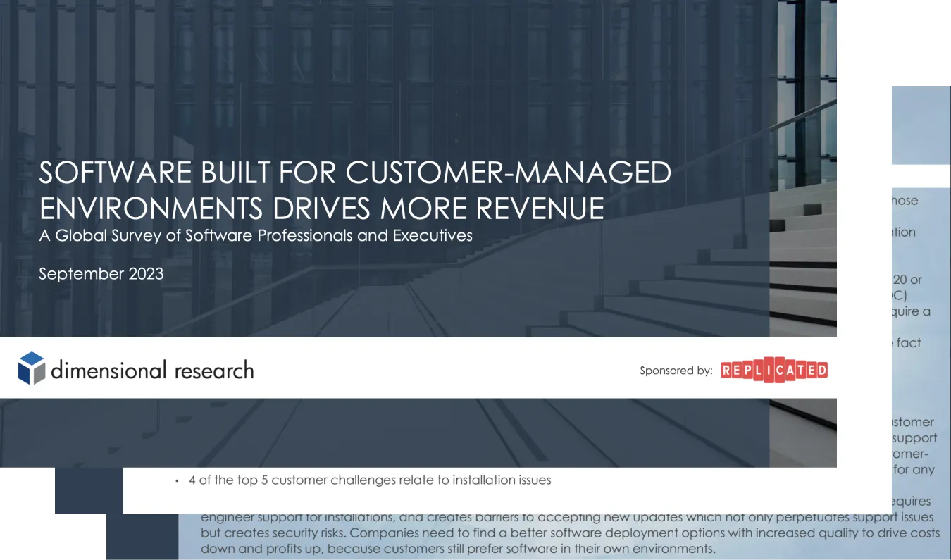Select the title "SOFTWARE BUILT FOR CUSTOMER-MANAGED" line

[355, 173]
